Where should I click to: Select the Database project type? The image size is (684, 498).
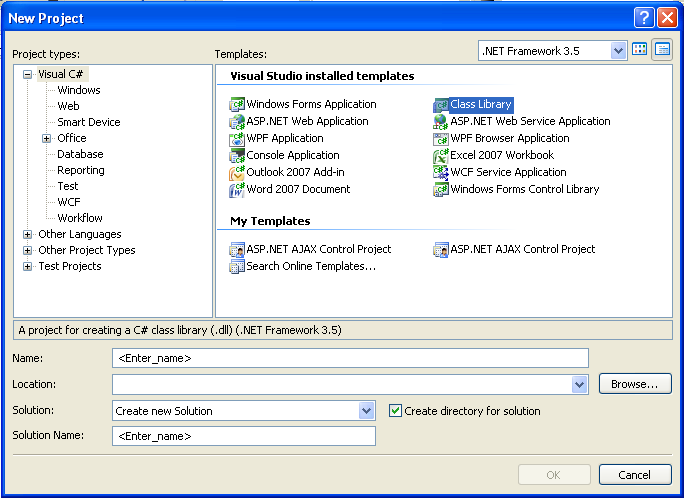pos(80,154)
